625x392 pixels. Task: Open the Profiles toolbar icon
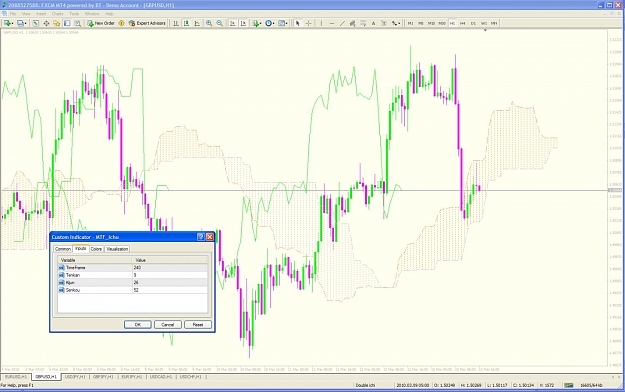click(22, 24)
